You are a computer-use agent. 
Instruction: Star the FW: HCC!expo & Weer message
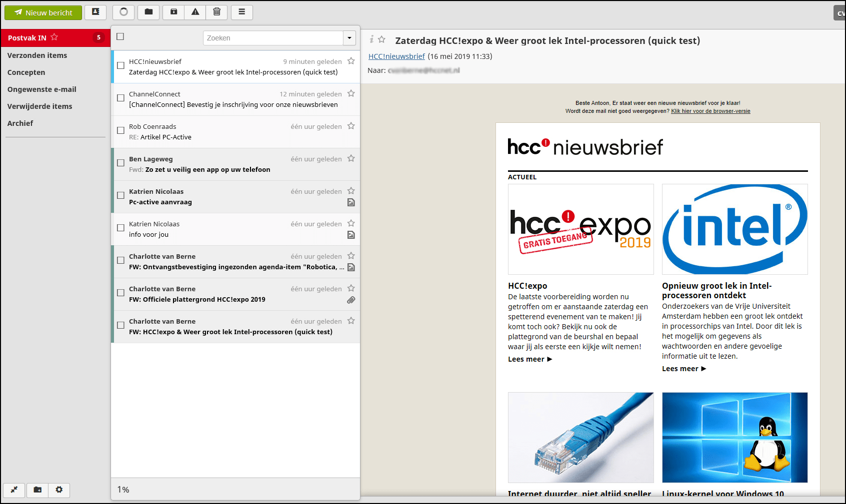(x=351, y=321)
